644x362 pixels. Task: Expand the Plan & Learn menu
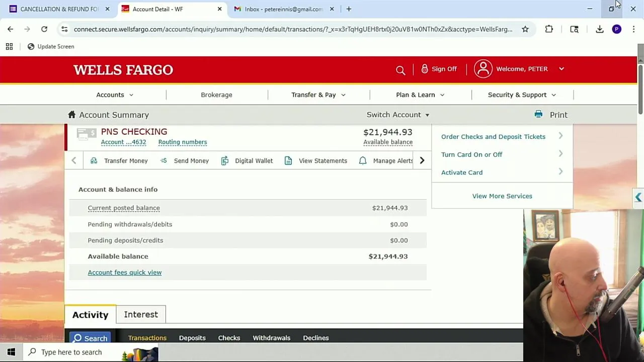pyautogui.click(x=420, y=95)
